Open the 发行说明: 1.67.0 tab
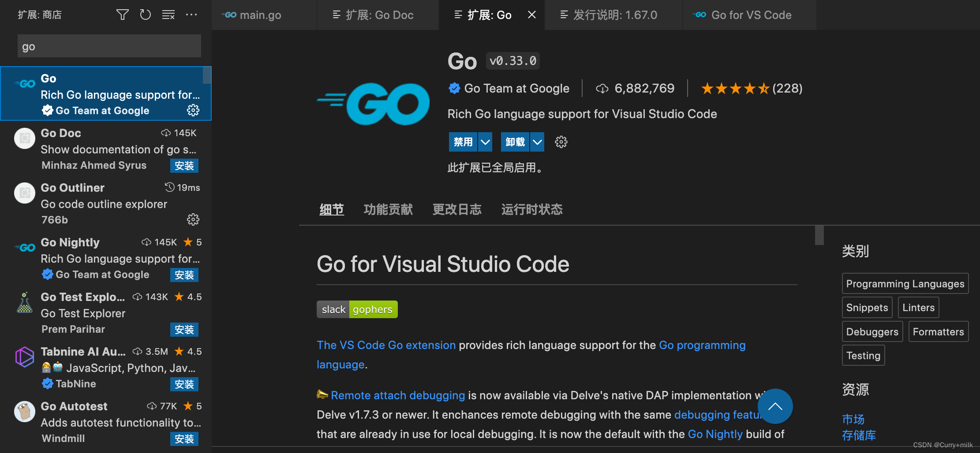This screenshot has height=453, width=980. point(613,15)
